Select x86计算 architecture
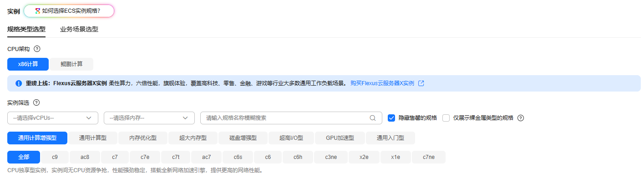The width and height of the screenshot is (644, 179). point(28,64)
